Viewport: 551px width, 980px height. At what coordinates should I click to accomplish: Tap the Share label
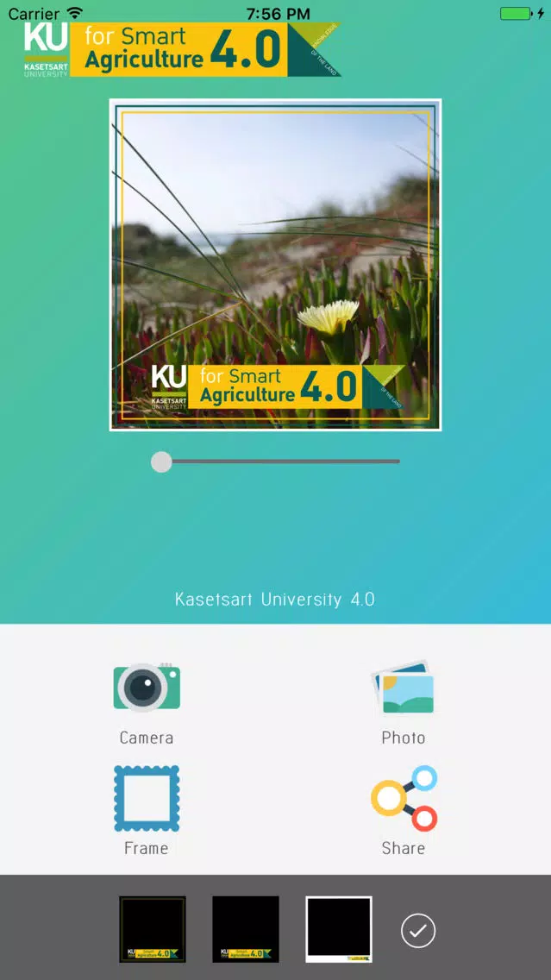point(404,848)
